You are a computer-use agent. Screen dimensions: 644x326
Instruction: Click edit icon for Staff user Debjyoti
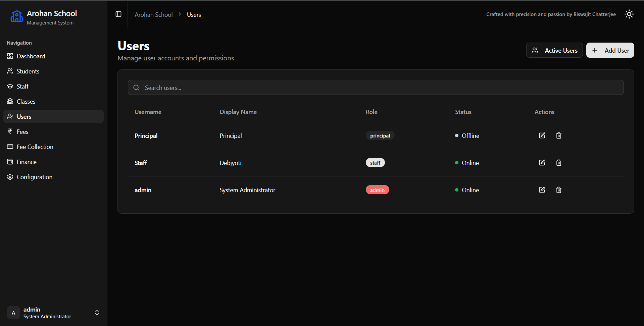[542, 163]
